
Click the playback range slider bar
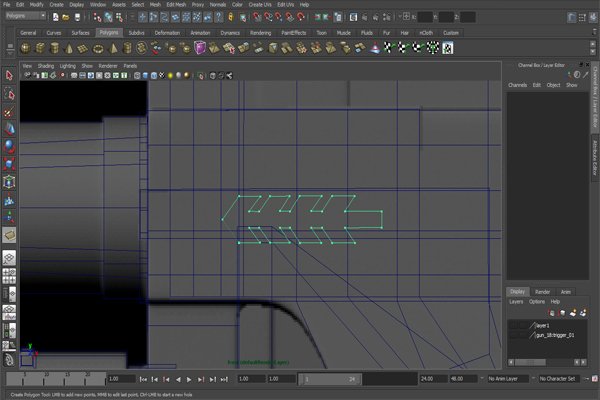(x=330, y=379)
